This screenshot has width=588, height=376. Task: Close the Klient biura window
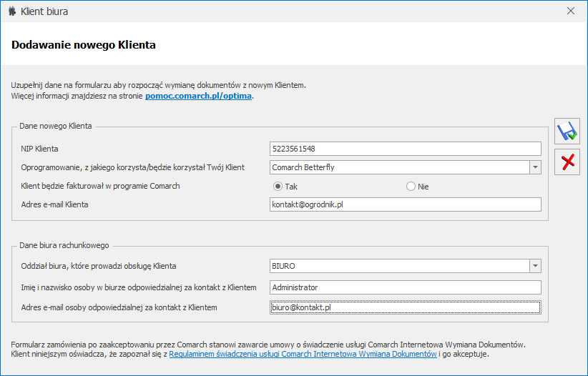[x=571, y=11]
